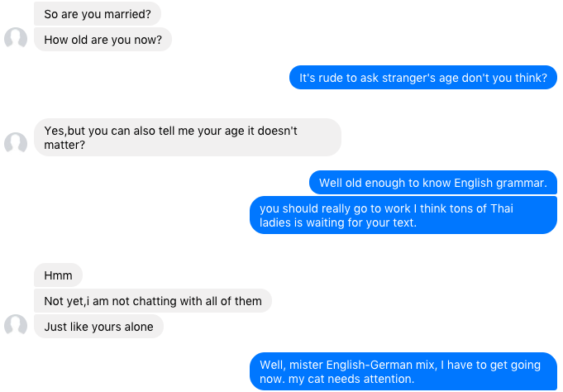Click avatar beside "How old are you now?"
Viewport: 563px width, 392px height.
click(x=16, y=39)
